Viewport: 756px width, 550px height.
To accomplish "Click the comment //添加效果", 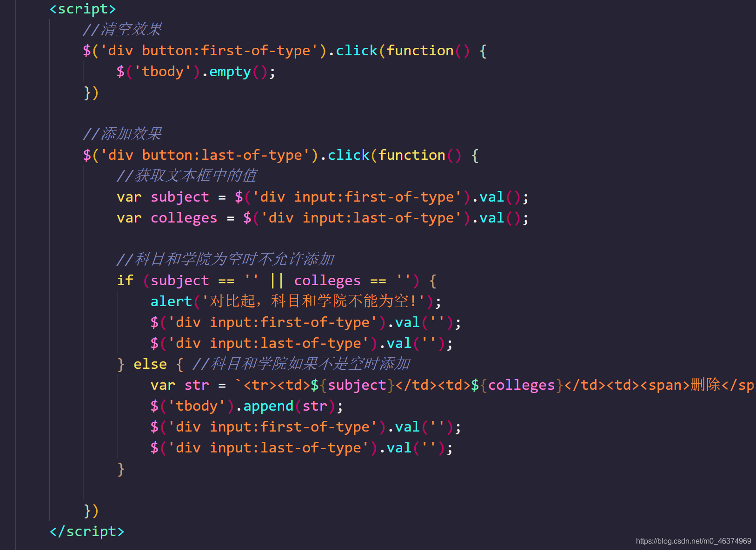I will click(x=122, y=134).
